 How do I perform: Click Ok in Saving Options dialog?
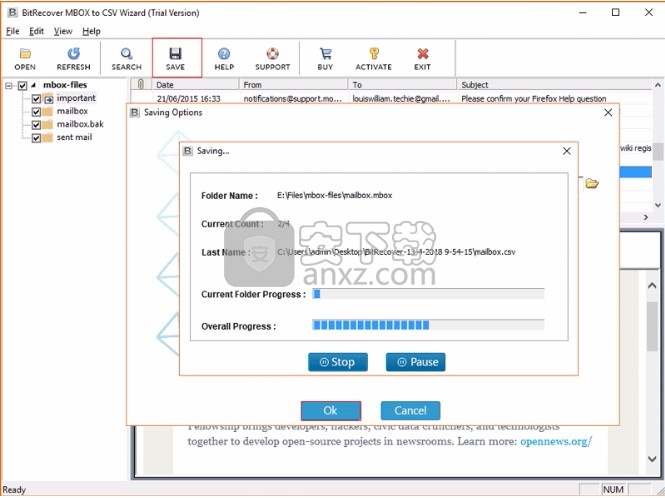tap(331, 411)
